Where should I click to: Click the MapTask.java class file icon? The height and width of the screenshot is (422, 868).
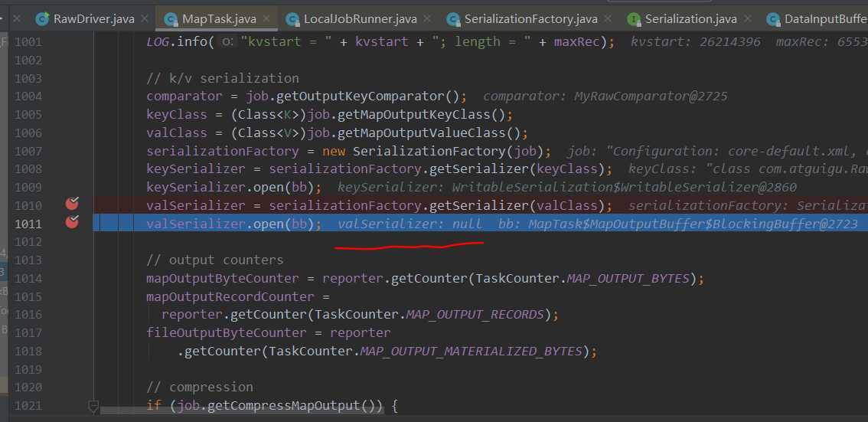(171, 20)
